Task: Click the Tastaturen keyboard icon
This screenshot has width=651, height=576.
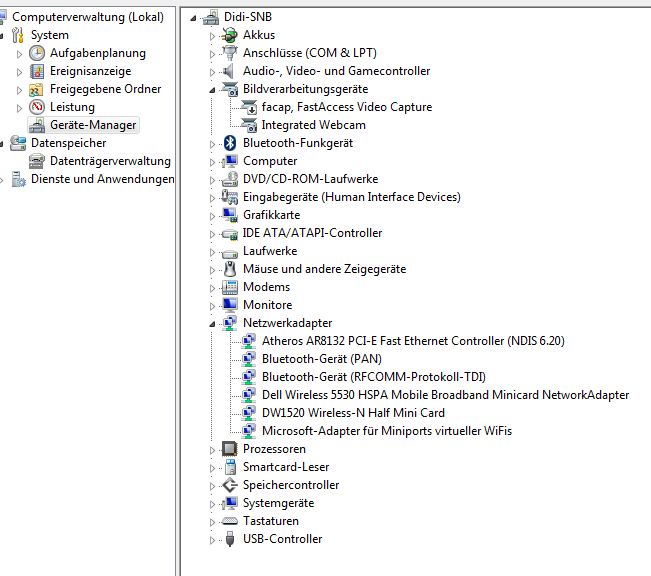Action: click(229, 521)
